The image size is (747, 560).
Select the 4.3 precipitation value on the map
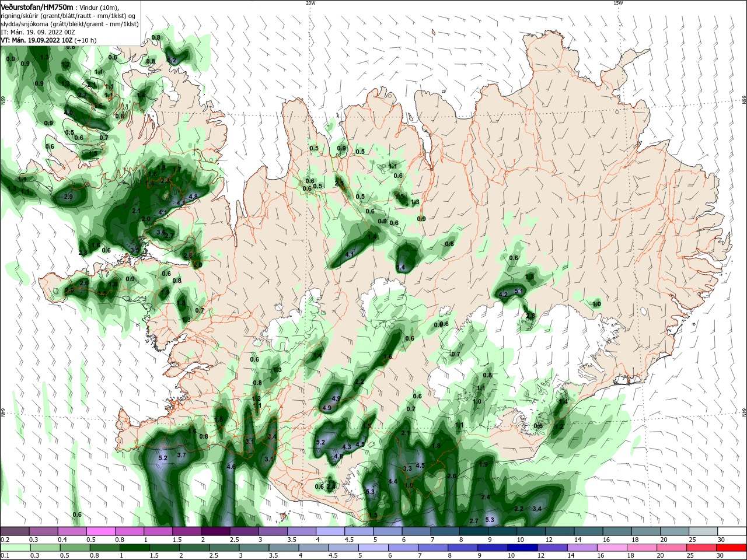347,447
